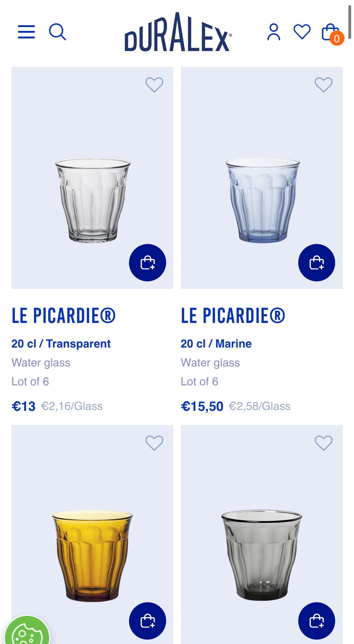
Task: View the marine blue glass product image
Action: click(262, 200)
